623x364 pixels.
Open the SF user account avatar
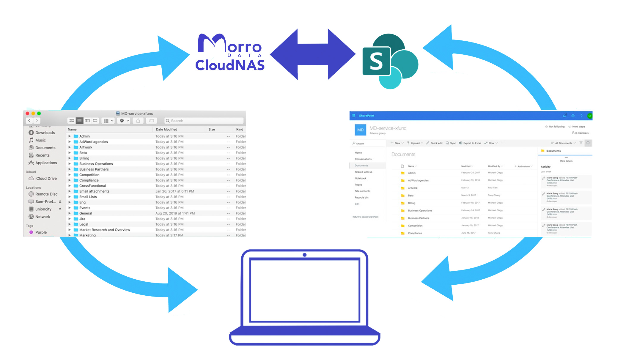click(x=590, y=116)
